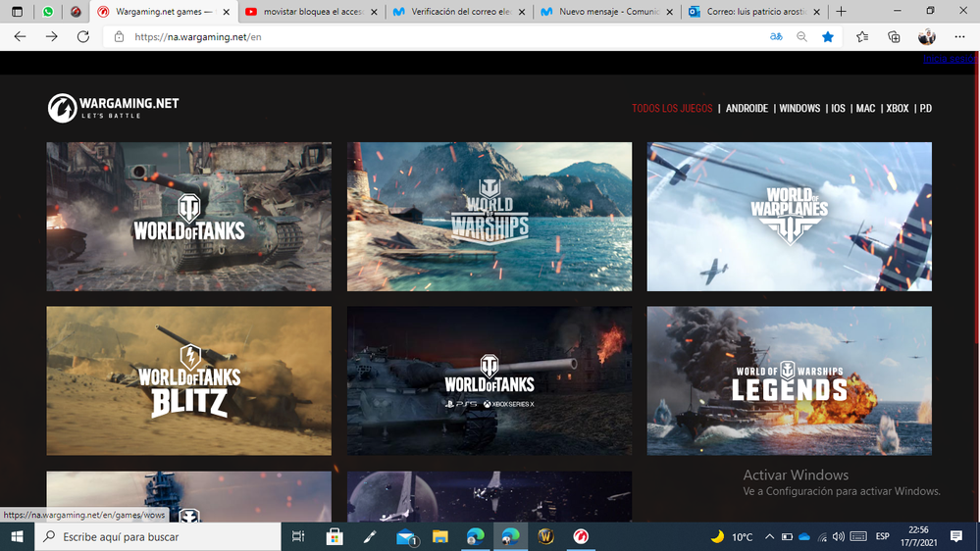Viewport: 980px width, 551px height.
Task: Open the World of Warplanes tile
Action: 789,217
